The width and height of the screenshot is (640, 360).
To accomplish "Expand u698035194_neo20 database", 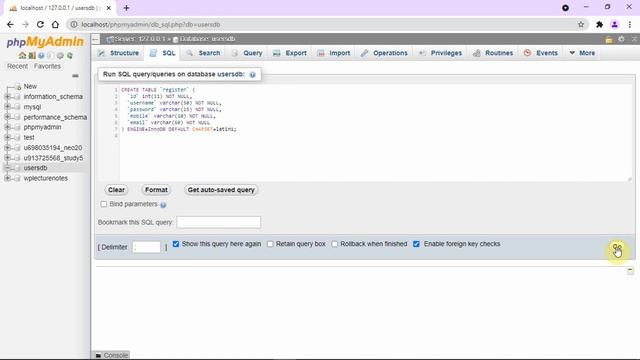I will click(7, 147).
